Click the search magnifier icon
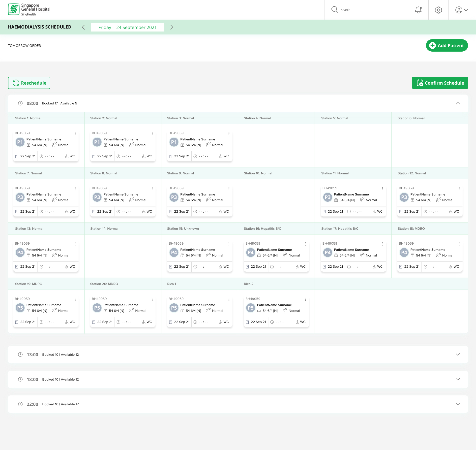 coord(335,10)
